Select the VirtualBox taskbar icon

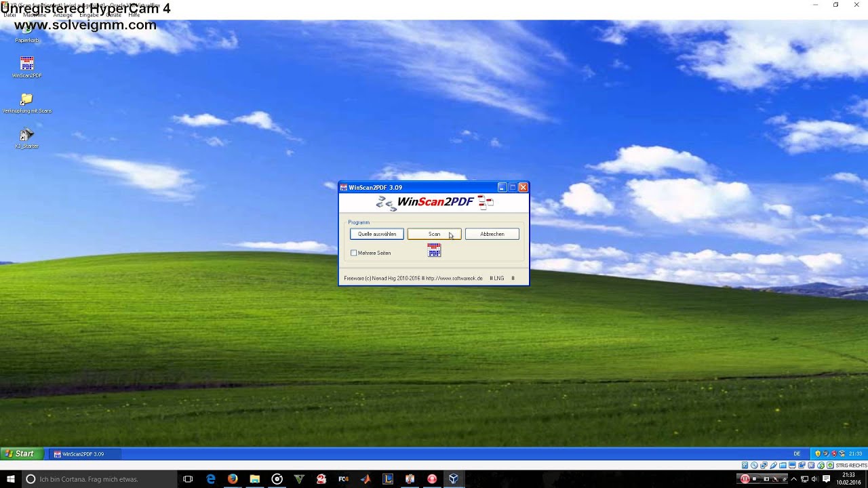tap(454, 479)
